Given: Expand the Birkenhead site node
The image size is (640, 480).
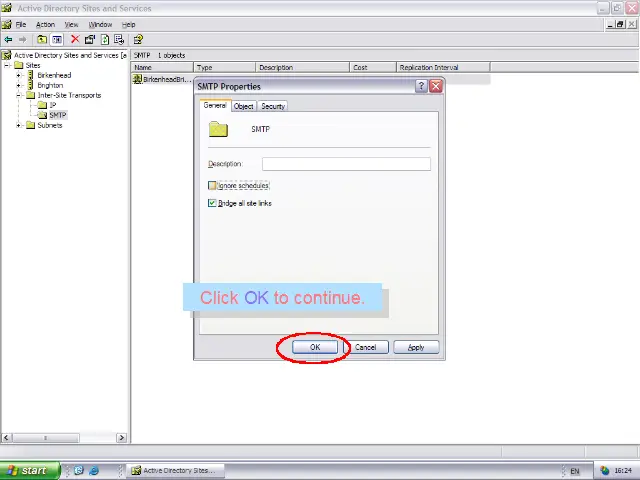Looking at the screenshot, I should tap(19, 75).
